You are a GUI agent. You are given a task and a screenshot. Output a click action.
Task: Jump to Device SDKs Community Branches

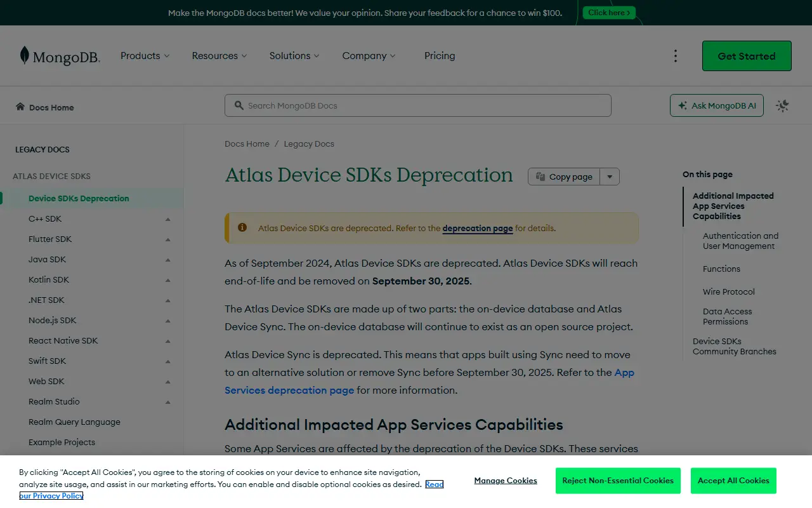735,346
